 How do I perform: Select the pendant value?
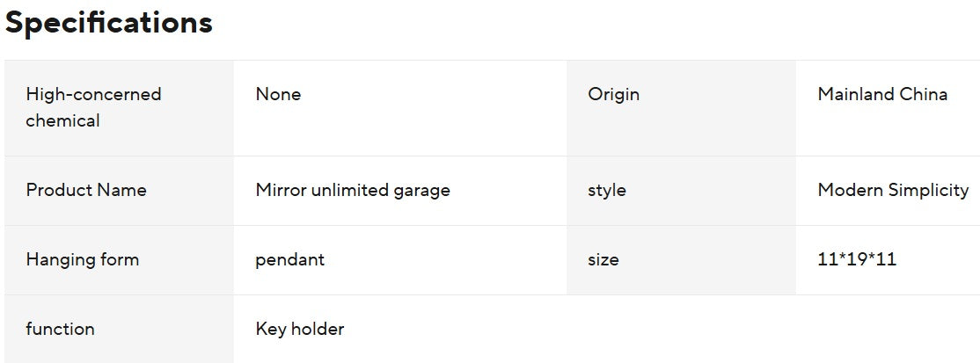tap(290, 259)
